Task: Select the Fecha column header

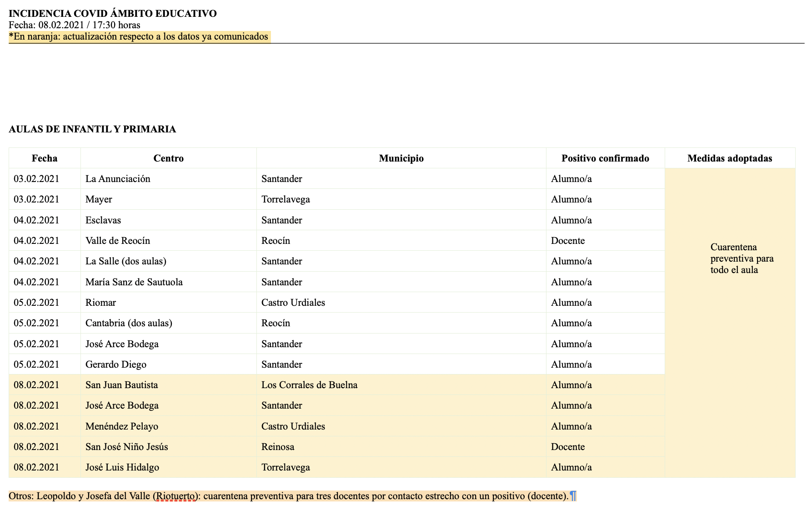Action: [45, 158]
